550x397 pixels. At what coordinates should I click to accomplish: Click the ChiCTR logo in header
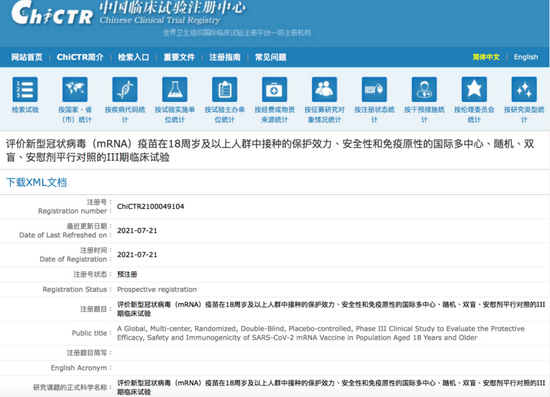pos(52,13)
